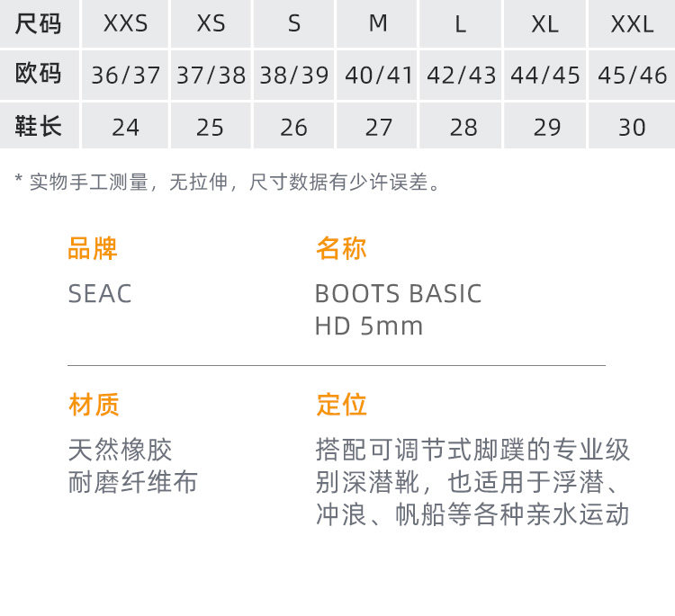Click the shoe length 30 cell
Image resolution: width=675 pixels, height=616 pixels.
[632, 128]
